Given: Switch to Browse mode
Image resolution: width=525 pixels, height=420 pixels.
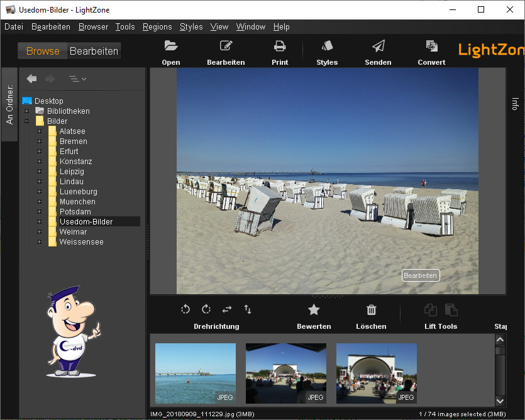Looking at the screenshot, I should [43, 51].
